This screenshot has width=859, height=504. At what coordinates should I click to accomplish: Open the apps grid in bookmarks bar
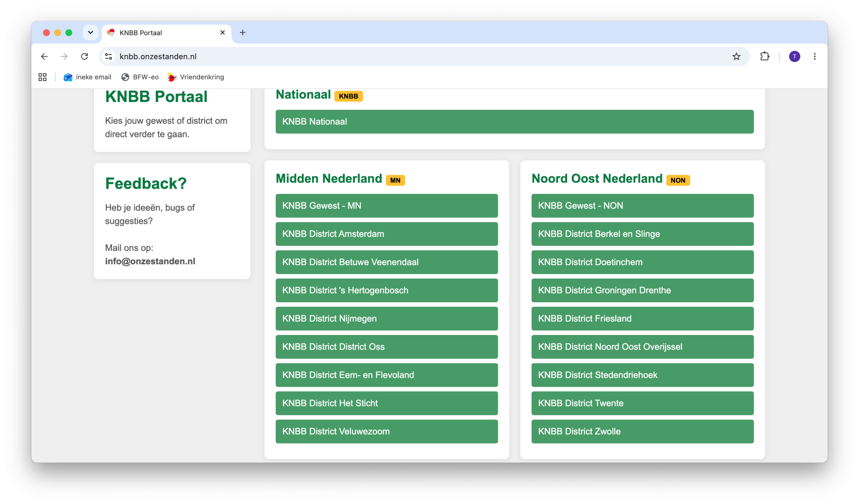[x=43, y=77]
